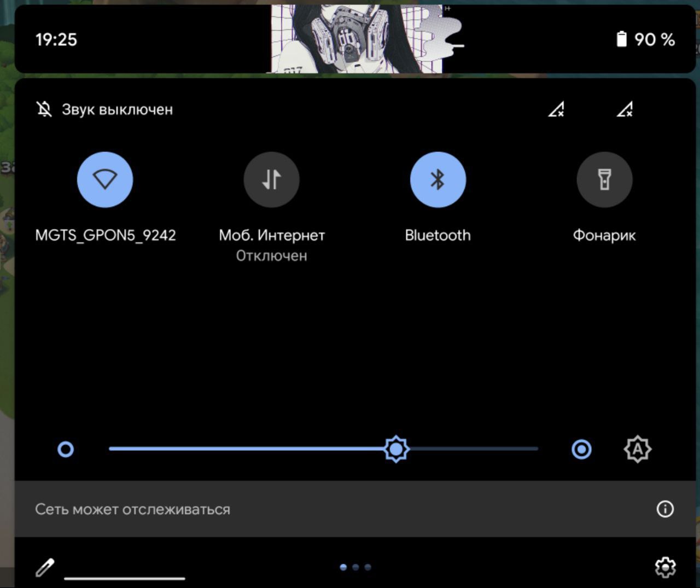Viewport: 700px width, 588px height.
Task: Click the minimum brightness circle icon
Action: coord(66,450)
